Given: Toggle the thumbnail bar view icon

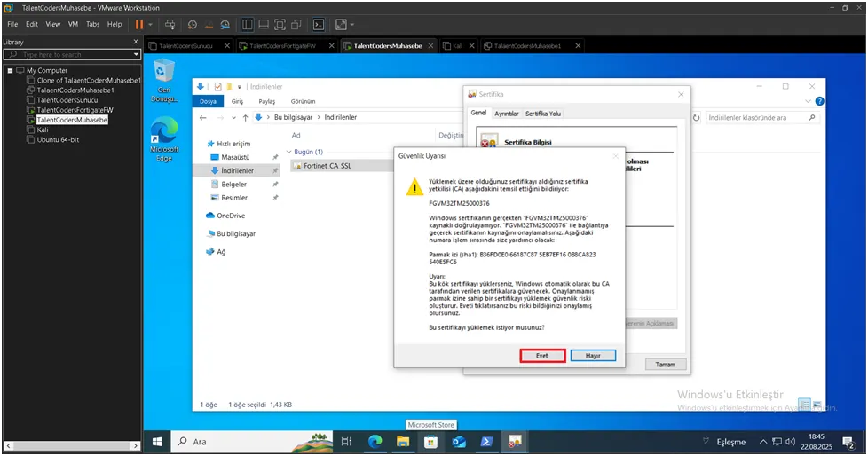Looking at the screenshot, I should (x=264, y=24).
